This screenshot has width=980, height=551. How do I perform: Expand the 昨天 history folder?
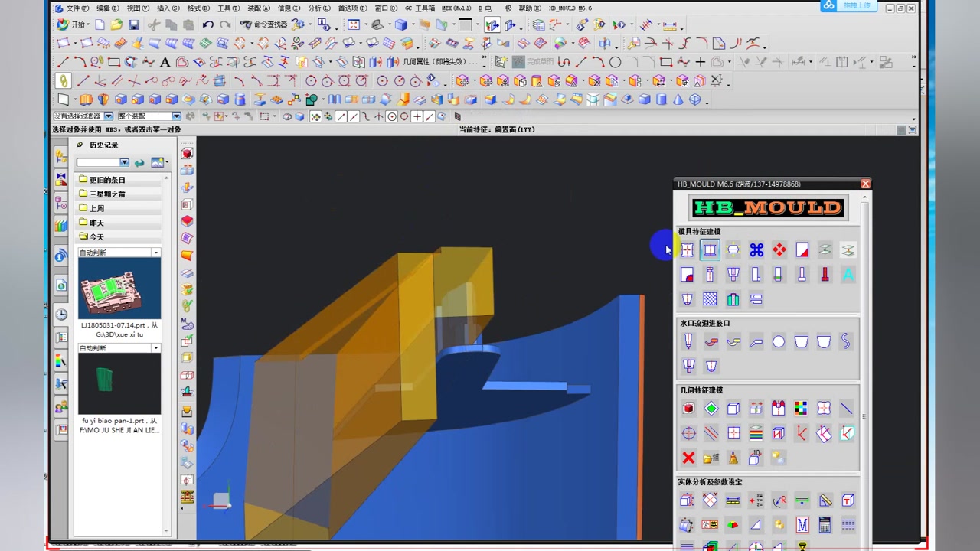pos(119,223)
